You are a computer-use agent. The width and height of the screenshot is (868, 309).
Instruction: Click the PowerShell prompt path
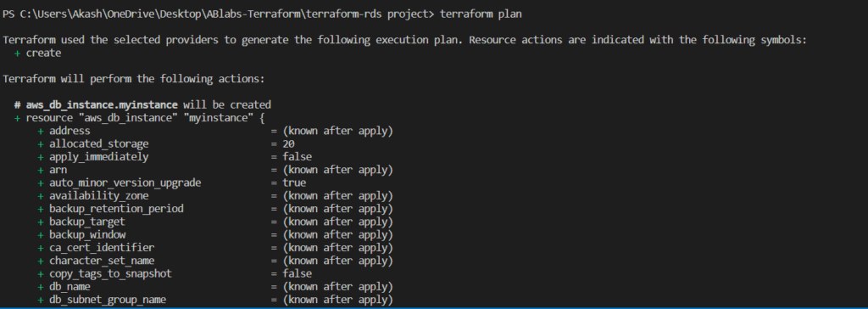click(x=219, y=14)
